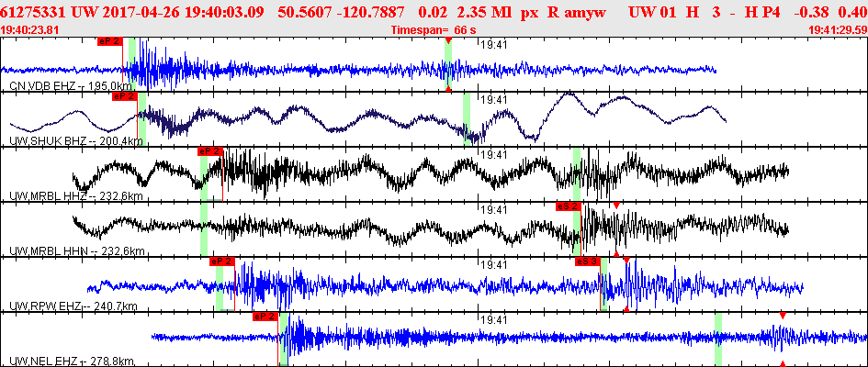Click the bottom red triangle on NEL EHZ trace

(783, 363)
